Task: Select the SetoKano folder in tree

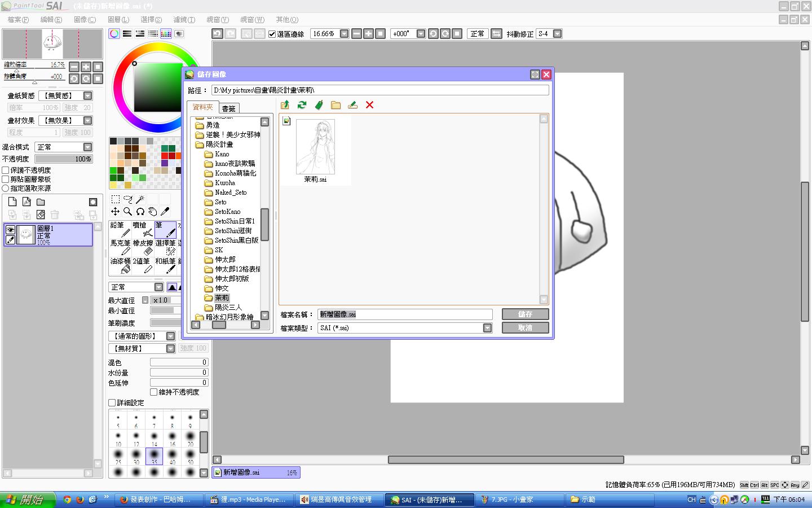Action: tap(227, 212)
